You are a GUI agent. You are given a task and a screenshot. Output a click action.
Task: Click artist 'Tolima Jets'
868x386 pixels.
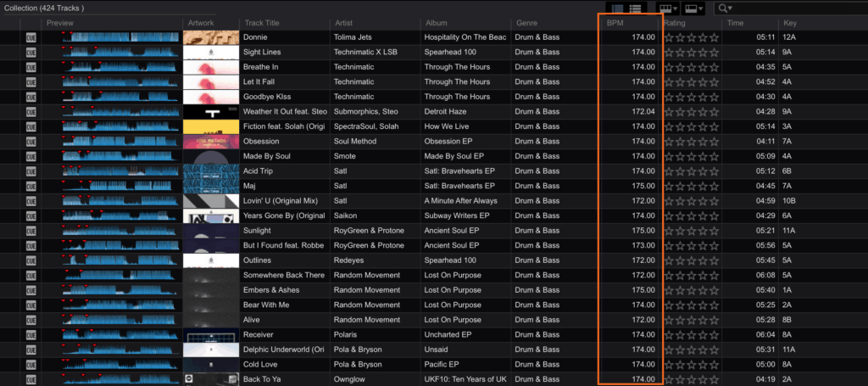pyautogui.click(x=353, y=37)
